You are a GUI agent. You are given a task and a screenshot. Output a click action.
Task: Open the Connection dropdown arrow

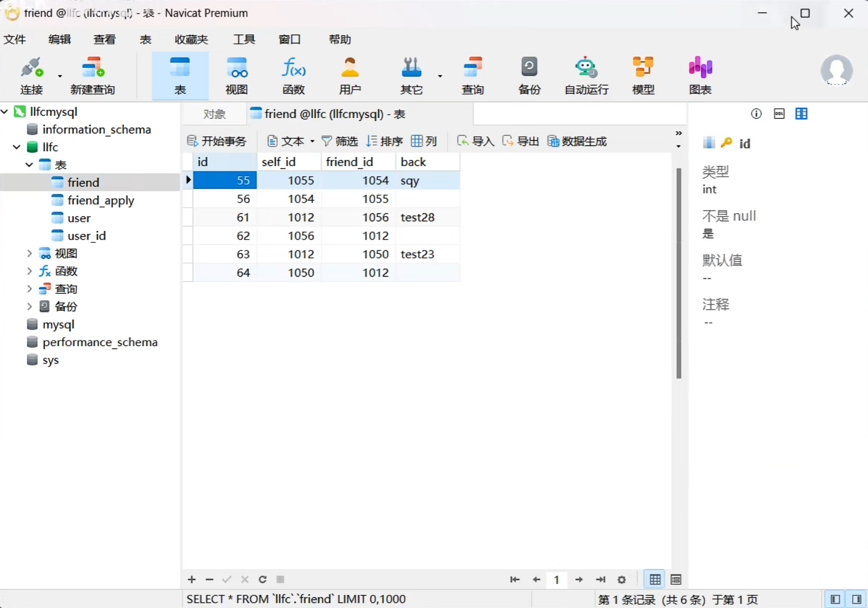(x=59, y=76)
